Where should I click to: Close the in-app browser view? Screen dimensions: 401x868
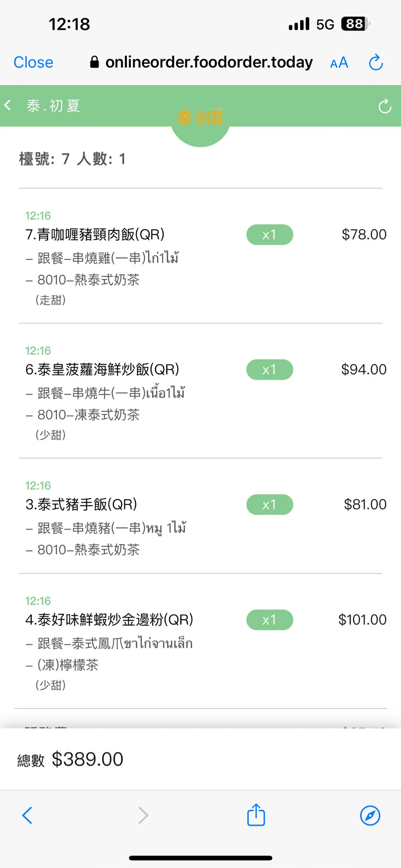[x=33, y=63]
